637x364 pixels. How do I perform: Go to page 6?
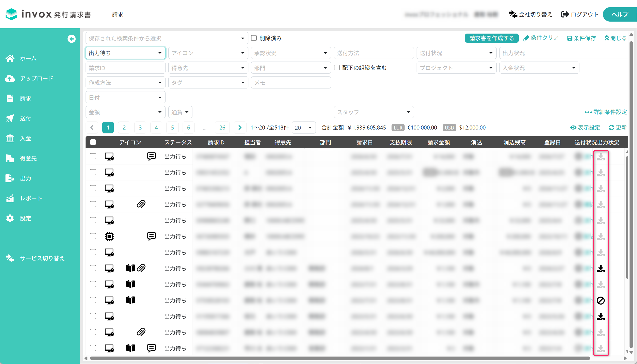pos(188,127)
